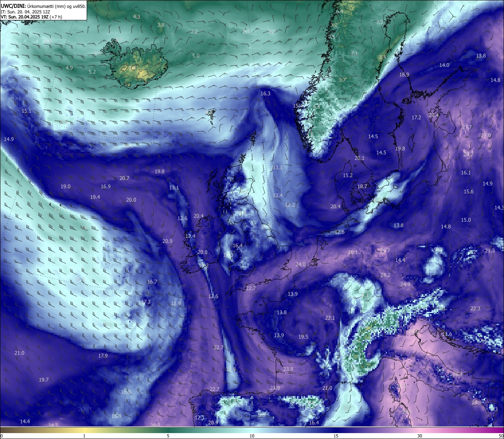Click the 19.7 value in the southwest Atlantic
Image resolution: width=504 pixels, height=439 pixels.
coord(44,380)
